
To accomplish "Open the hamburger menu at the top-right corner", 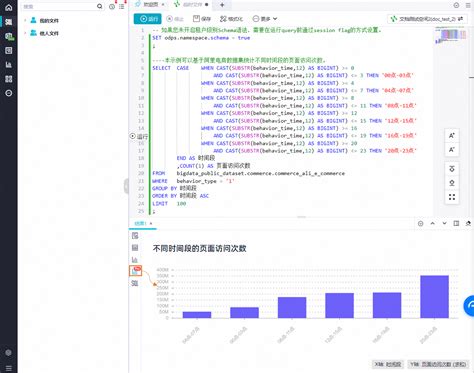I will click(x=468, y=5).
